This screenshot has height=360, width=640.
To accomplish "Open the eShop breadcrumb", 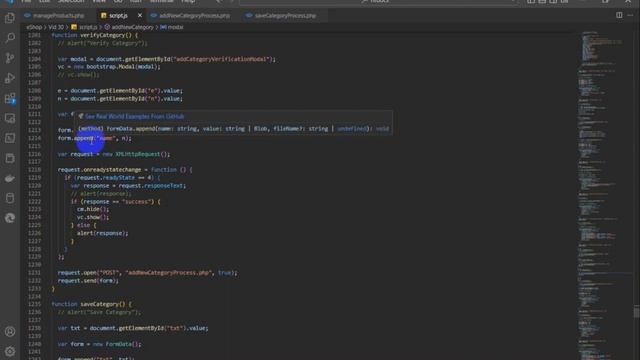I will pos(34,27).
